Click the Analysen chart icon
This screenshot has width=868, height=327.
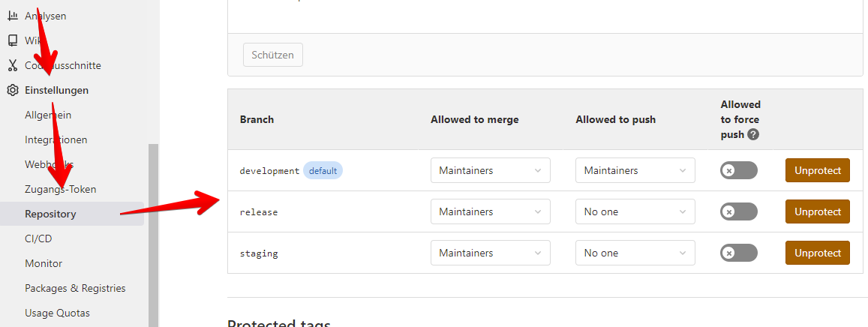pos(13,16)
